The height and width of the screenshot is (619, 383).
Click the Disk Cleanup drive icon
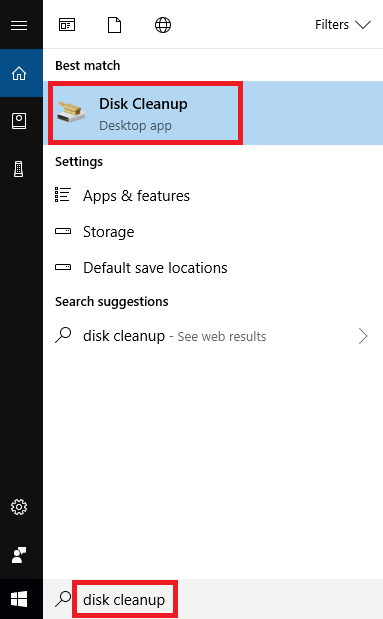point(71,112)
